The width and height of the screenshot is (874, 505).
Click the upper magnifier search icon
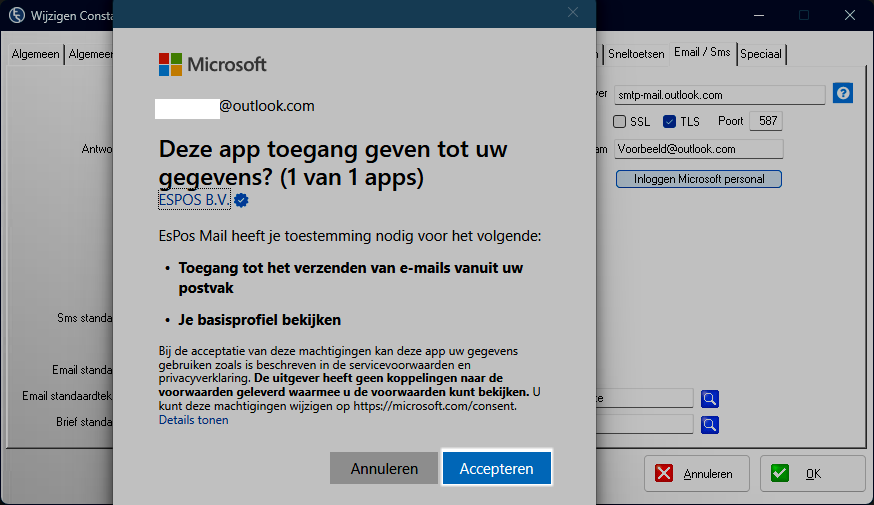coord(710,399)
